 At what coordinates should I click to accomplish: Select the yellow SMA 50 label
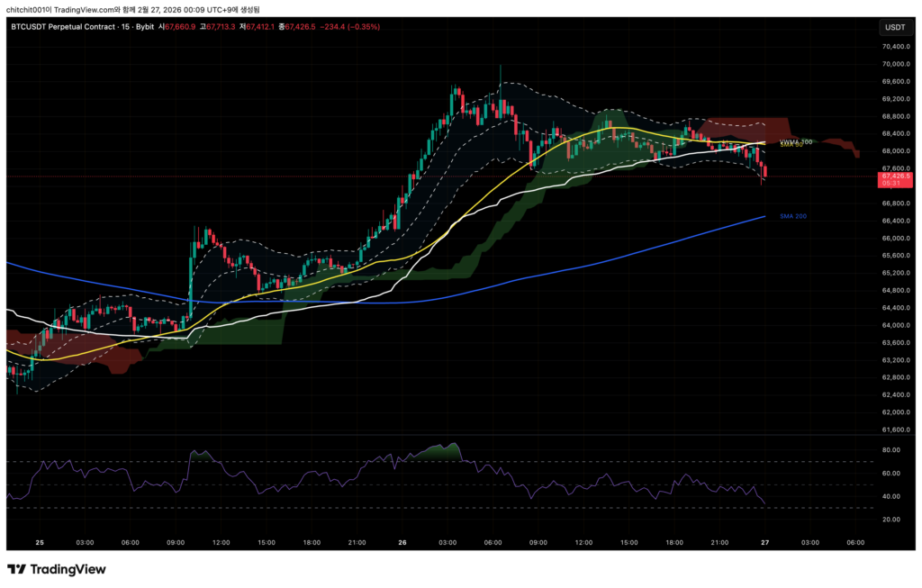(x=791, y=145)
